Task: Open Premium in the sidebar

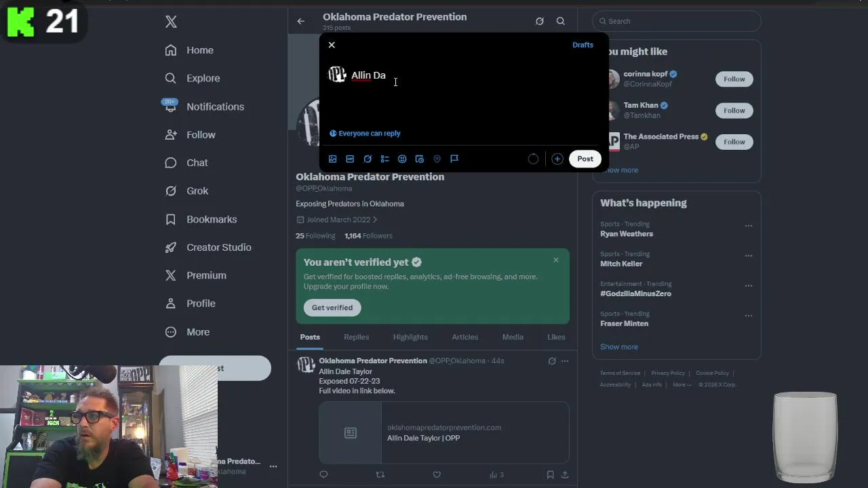Action: point(196,275)
